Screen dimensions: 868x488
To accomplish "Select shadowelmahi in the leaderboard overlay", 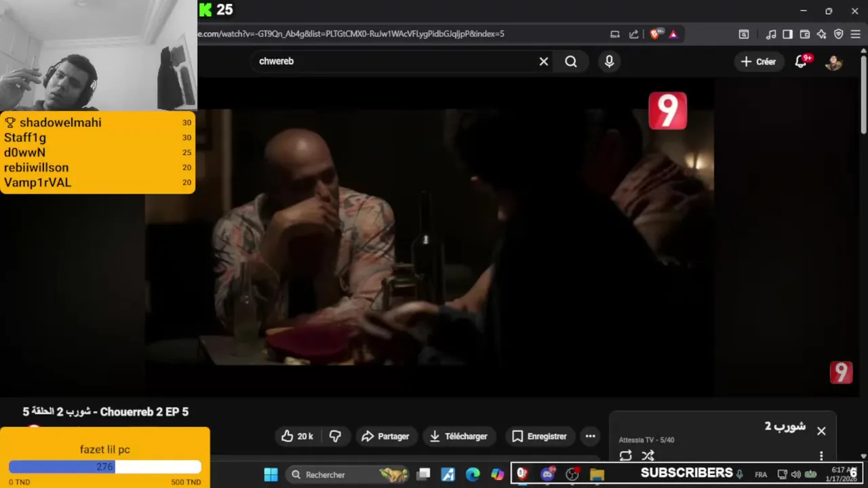I will pyautogui.click(x=60, y=123).
